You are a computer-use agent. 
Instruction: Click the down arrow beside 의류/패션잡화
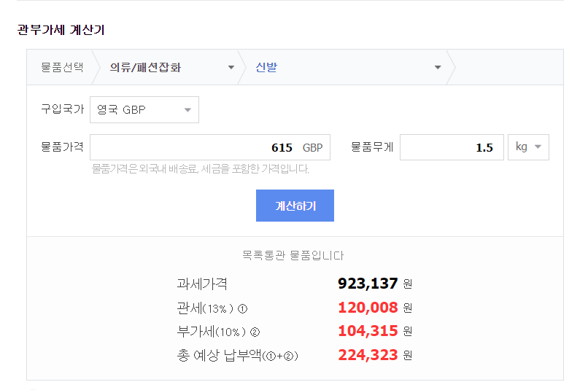(231, 68)
